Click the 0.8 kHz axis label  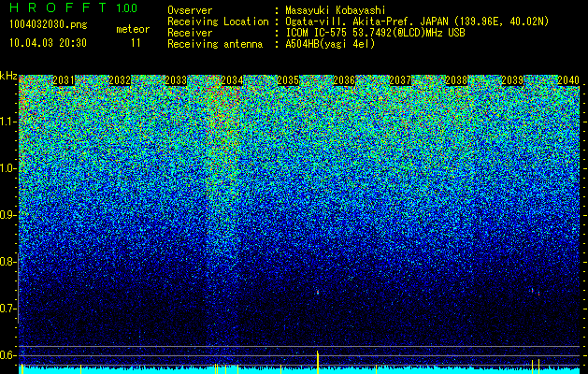click(x=8, y=262)
